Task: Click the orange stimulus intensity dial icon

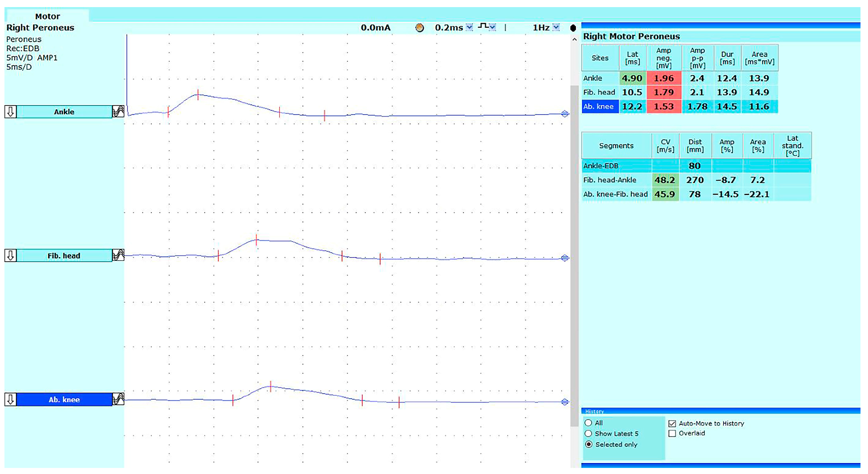Action: pyautogui.click(x=420, y=28)
